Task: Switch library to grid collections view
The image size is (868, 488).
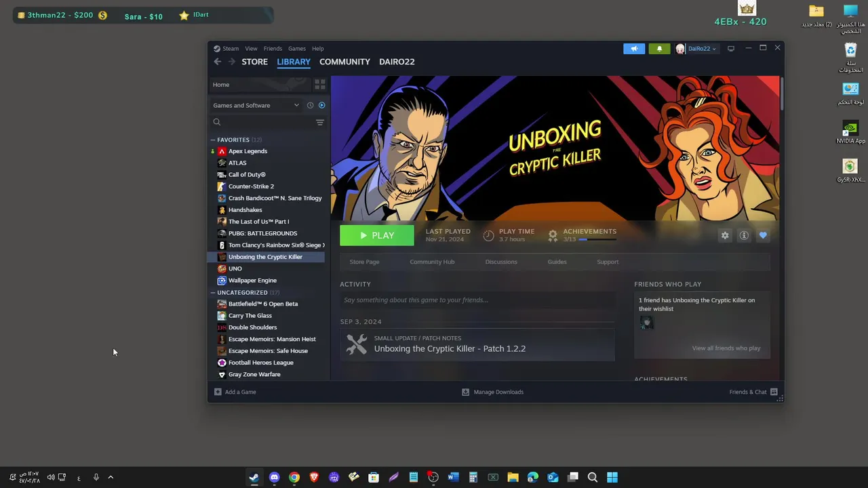Action: [320, 85]
